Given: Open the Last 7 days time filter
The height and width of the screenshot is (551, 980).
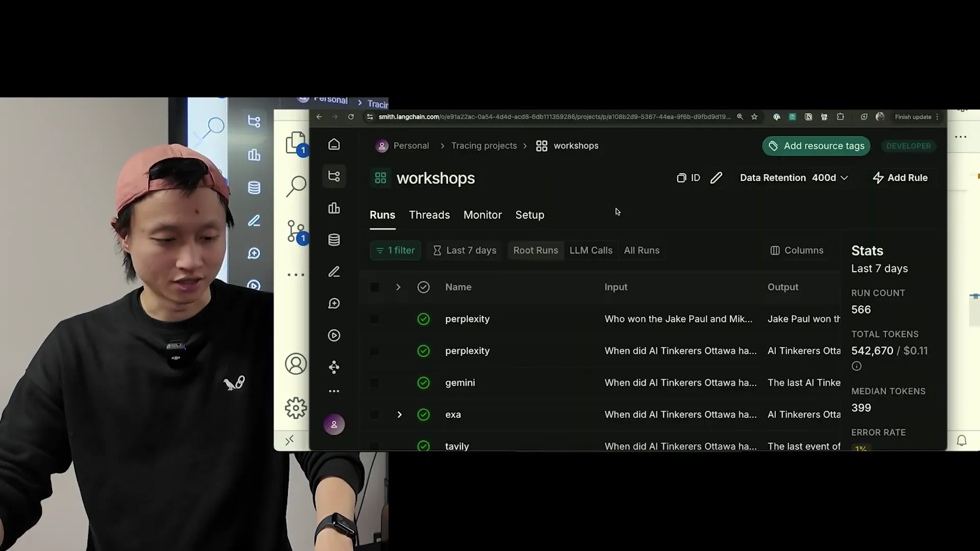Looking at the screenshot, I should point(464,251).
